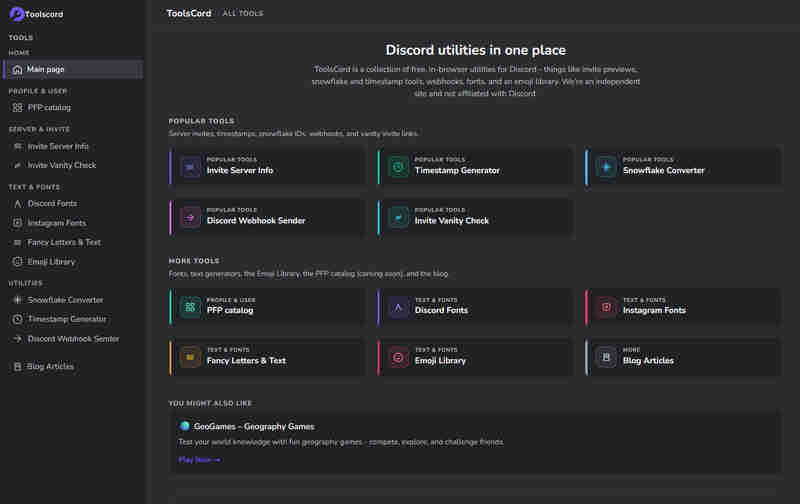Click the ToolsCord header title link
This screenshot has height=504, width=800.
tap(189, 13)
